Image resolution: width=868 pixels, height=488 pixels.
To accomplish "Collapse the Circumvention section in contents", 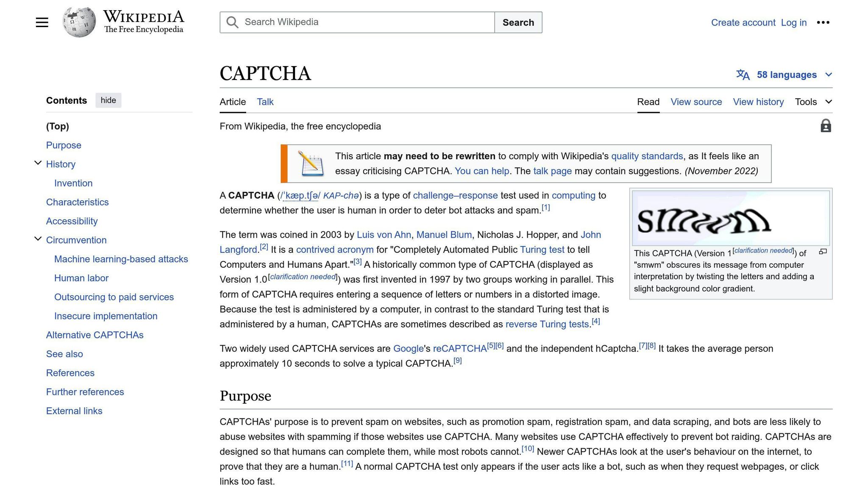I will click(38, 239).
